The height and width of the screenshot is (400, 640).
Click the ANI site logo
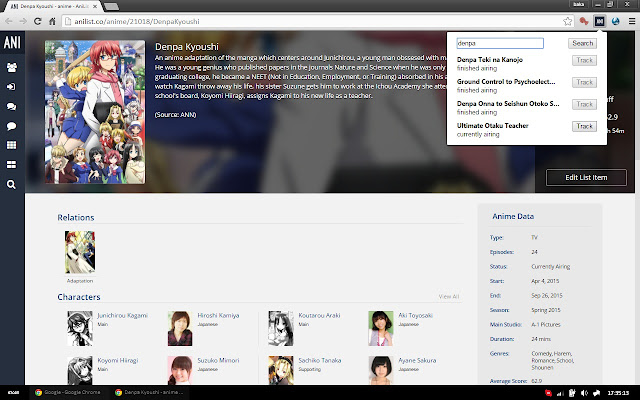coord(12,42)
